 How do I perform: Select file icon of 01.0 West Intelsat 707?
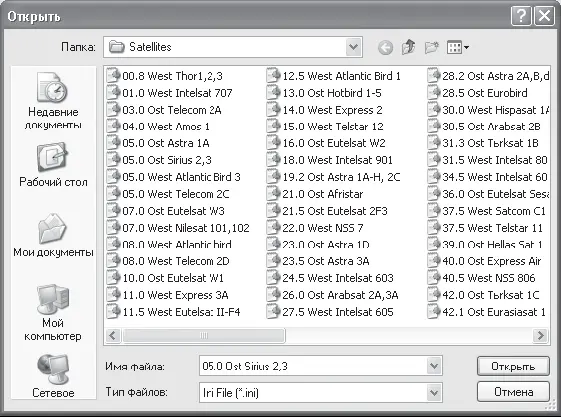tap(113, 93)
